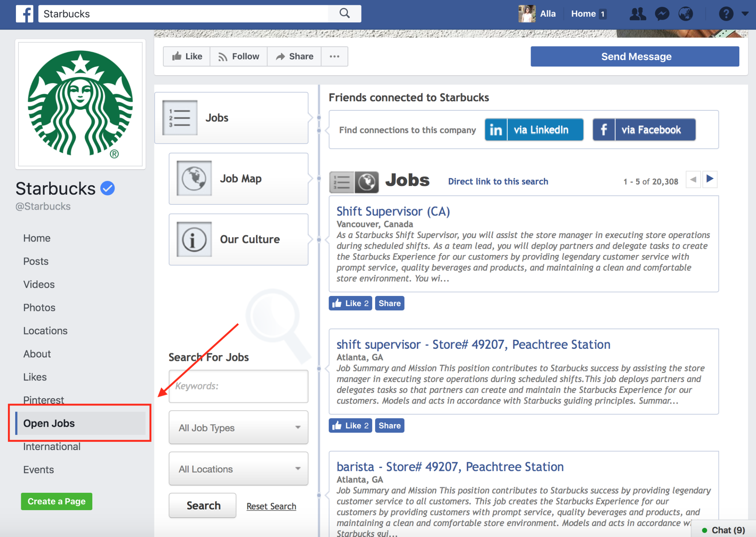Click the Starbucks logo profile picture

[x=81, y=104]
